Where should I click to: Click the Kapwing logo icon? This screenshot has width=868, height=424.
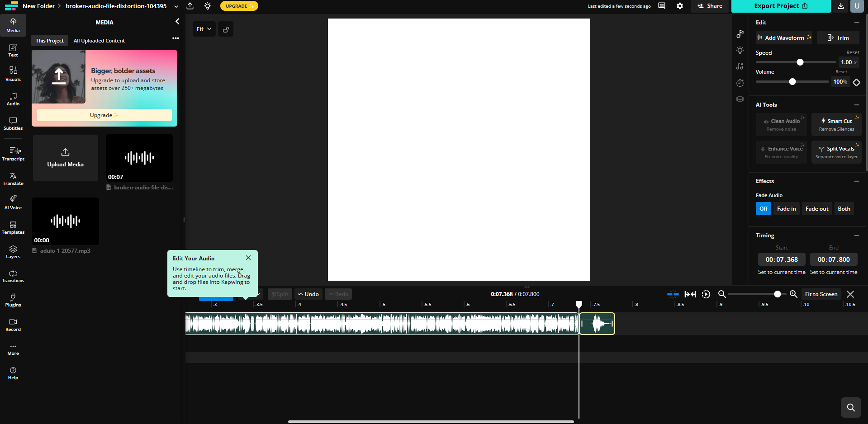[x=11, y=6]
